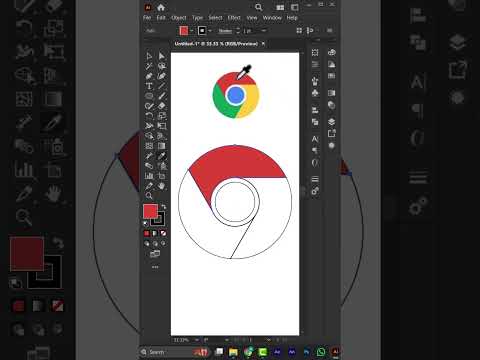Open the File menu
The width and height of the screenshot is (480, 360).
pos(147,18)
